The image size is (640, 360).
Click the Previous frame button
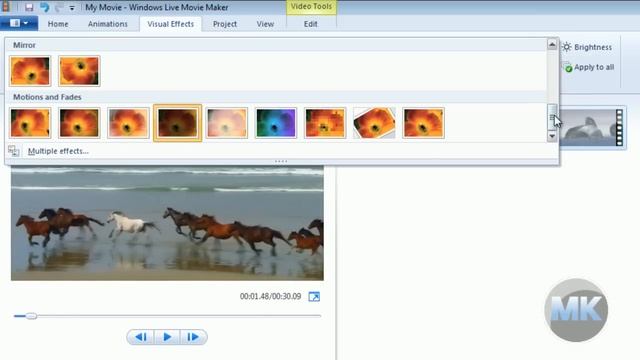[141, 337]
